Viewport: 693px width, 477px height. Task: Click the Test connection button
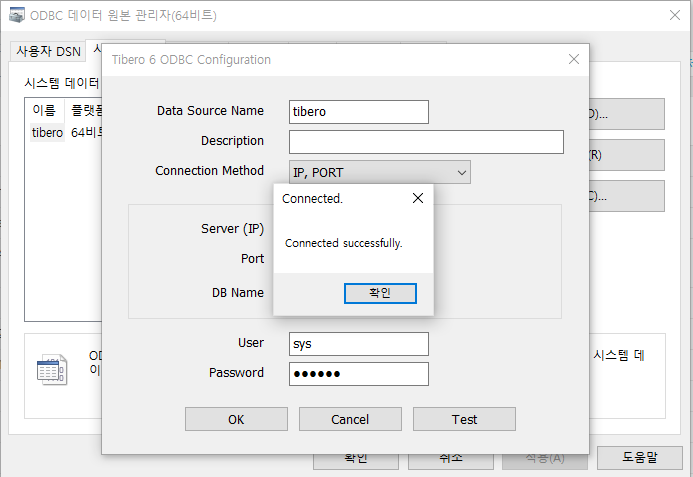point(464,419)
